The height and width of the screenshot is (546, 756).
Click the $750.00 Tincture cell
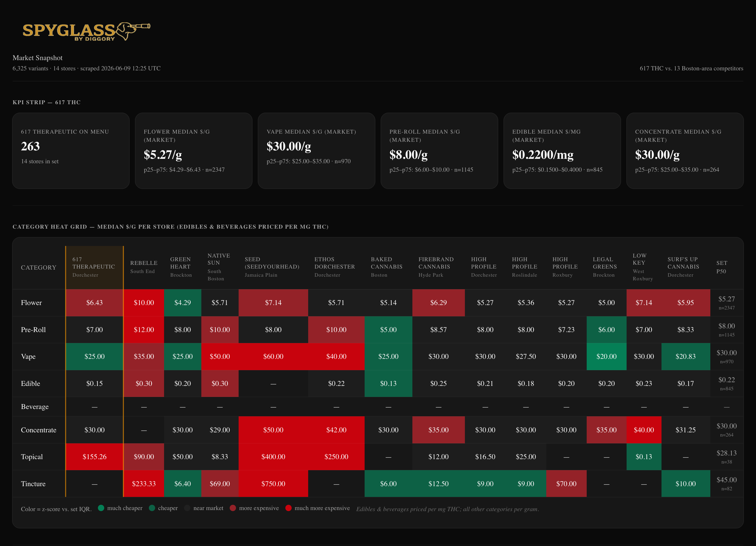click(x=273, y=484)
